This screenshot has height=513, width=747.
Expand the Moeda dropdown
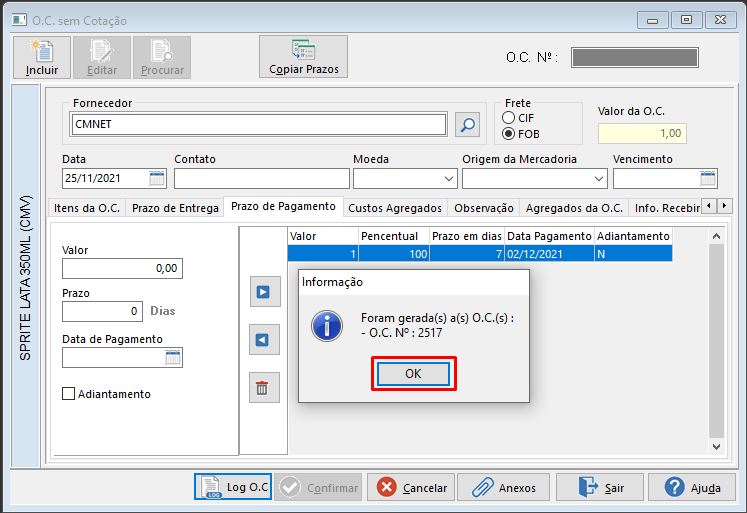pos(449,179)
